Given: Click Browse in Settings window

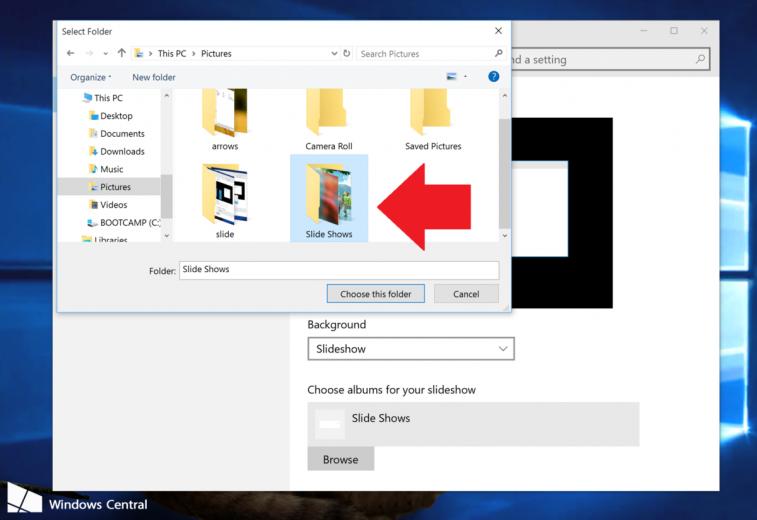Looking at the screenshot, I should click(x=340, y=459).
